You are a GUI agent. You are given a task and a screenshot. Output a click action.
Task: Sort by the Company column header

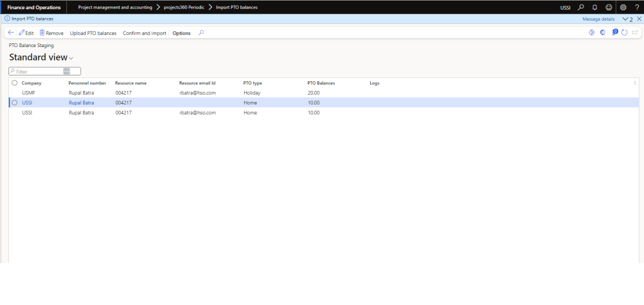click(x=32, y=83)
